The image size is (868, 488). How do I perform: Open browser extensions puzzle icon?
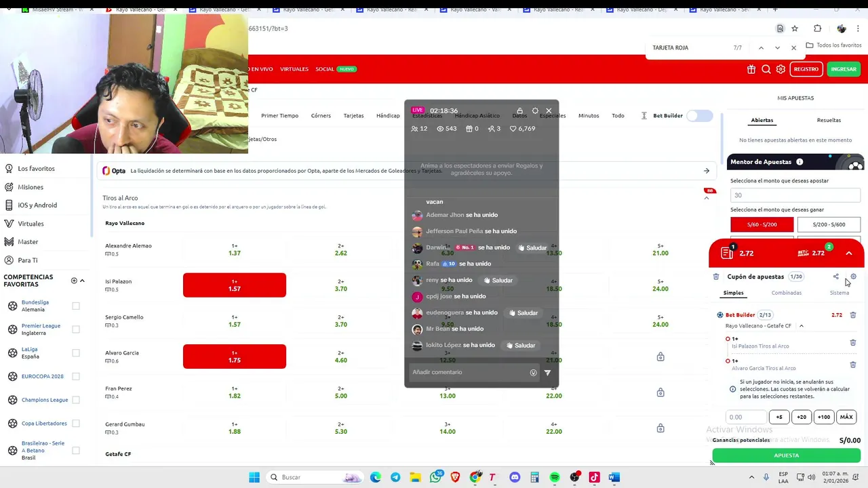pyautogui.click(x=817, y=28)
